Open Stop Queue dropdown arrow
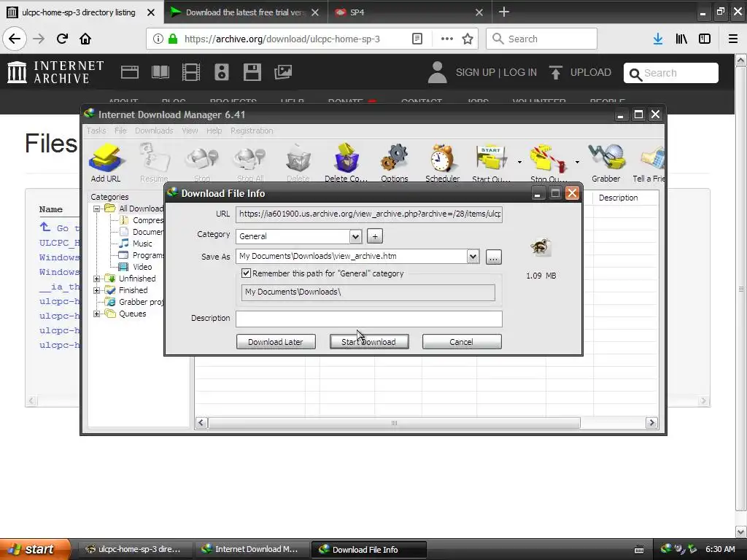747x560 pixels. (577, 163)
